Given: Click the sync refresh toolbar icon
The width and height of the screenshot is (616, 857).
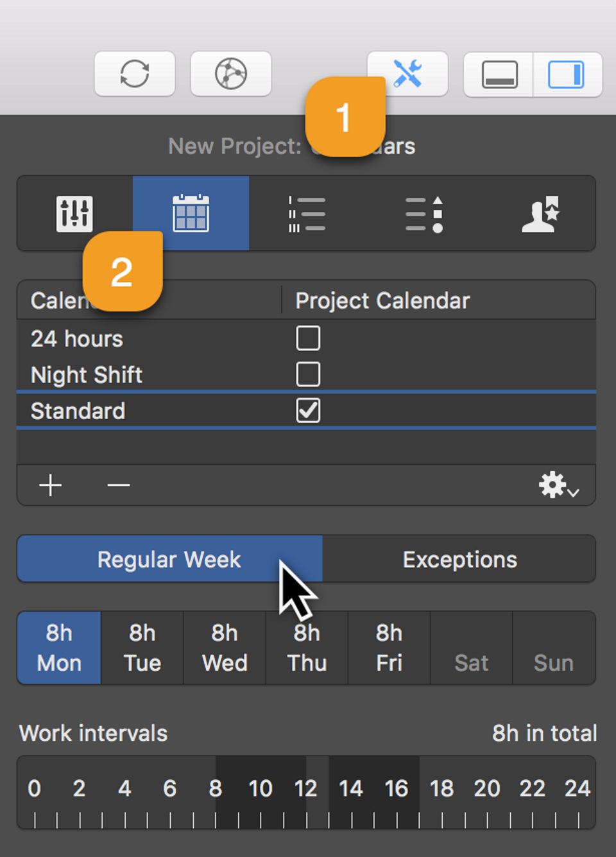Looking at the screenshot, I should pyautogui.click(x=135, y=74).
